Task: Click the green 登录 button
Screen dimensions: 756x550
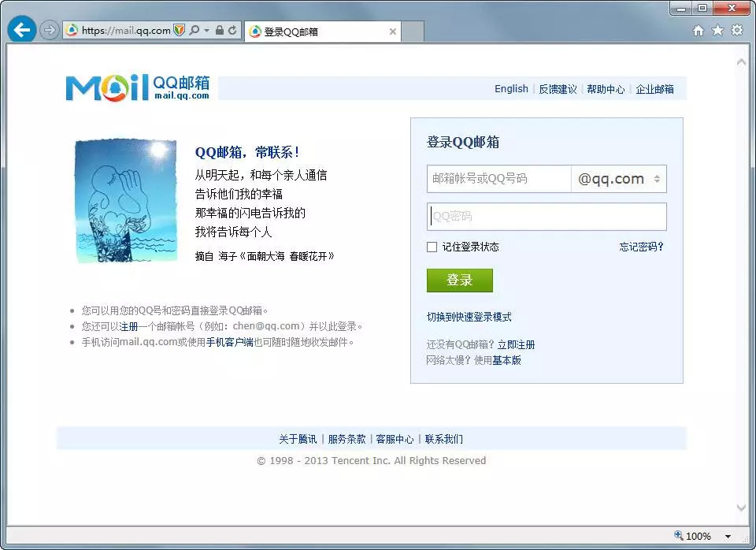Action: coord(459,281)
